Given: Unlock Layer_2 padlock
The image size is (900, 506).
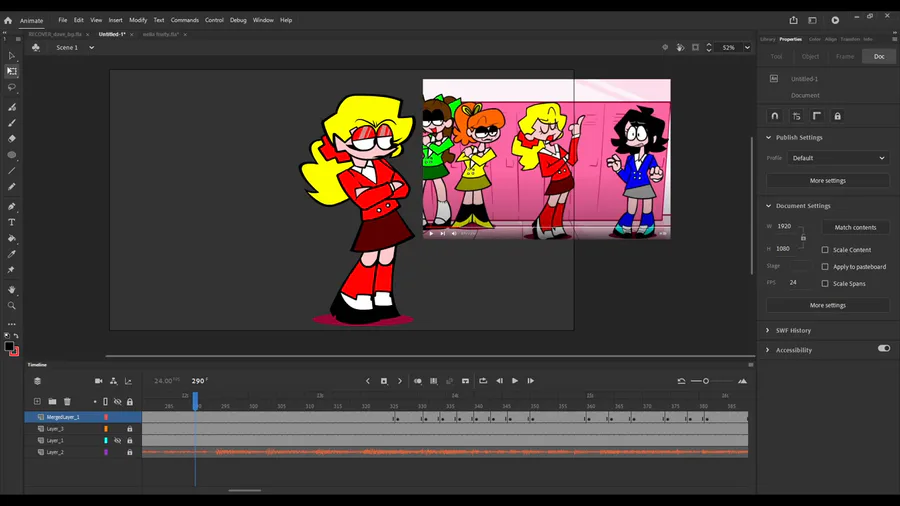Looking at the screenshot, I should (x=130, y=453).
